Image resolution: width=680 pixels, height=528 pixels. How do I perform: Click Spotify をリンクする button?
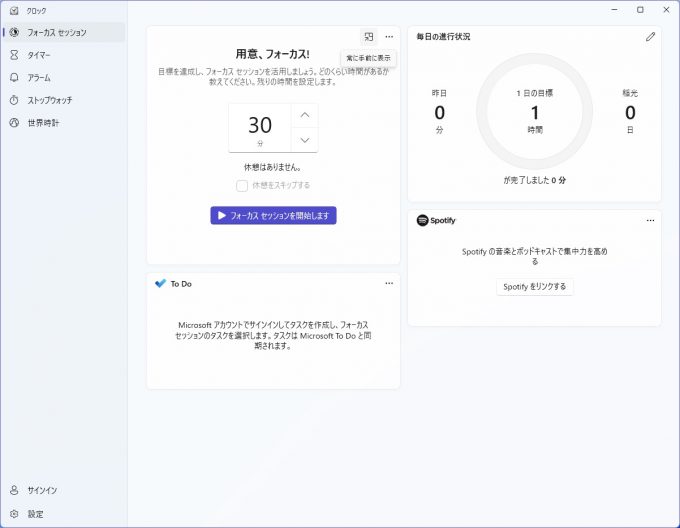(534, 287)
